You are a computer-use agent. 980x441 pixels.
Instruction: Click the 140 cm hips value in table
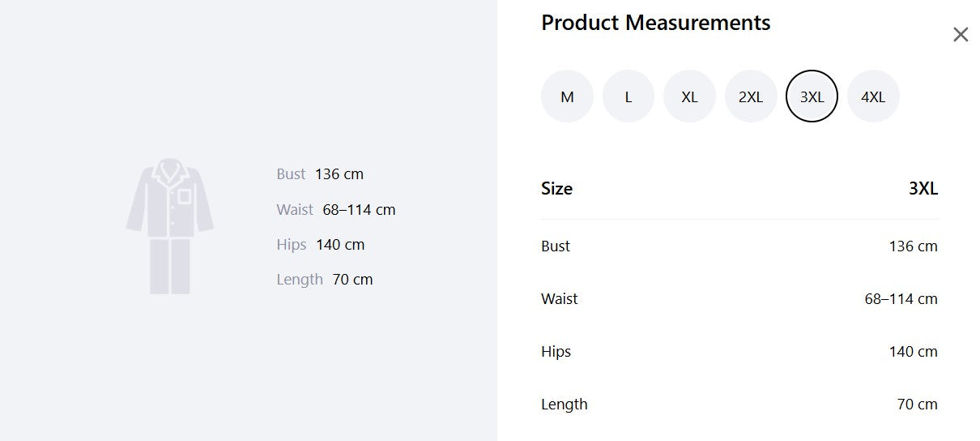click(x=913, y=351)
